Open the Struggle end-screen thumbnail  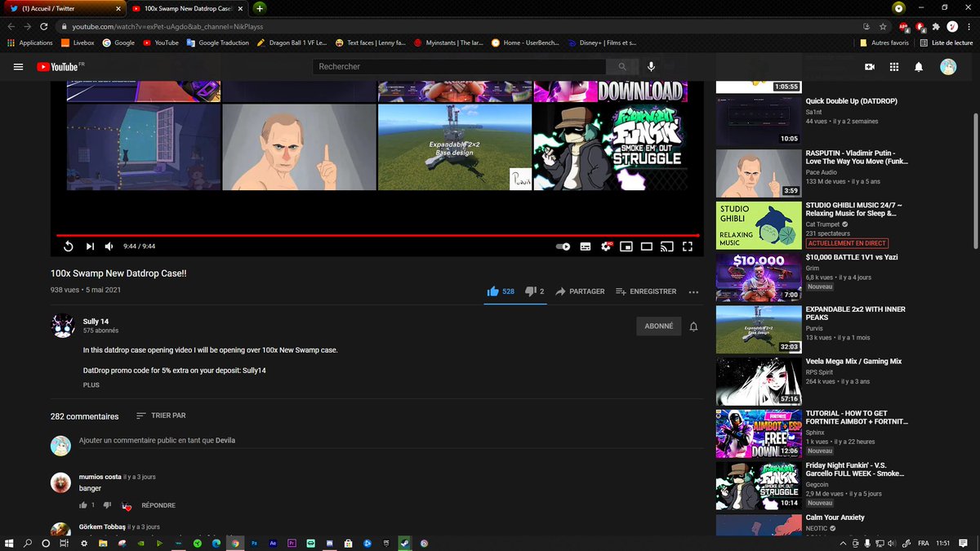point(610,147)
